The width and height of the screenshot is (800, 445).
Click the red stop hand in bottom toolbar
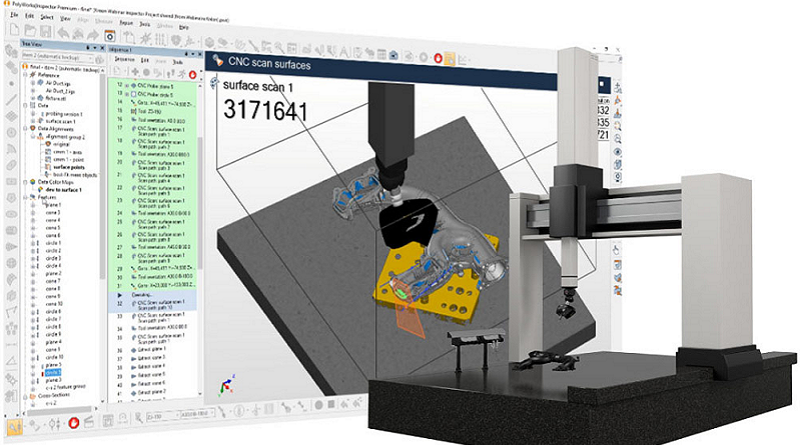click(x=74, y=423)
